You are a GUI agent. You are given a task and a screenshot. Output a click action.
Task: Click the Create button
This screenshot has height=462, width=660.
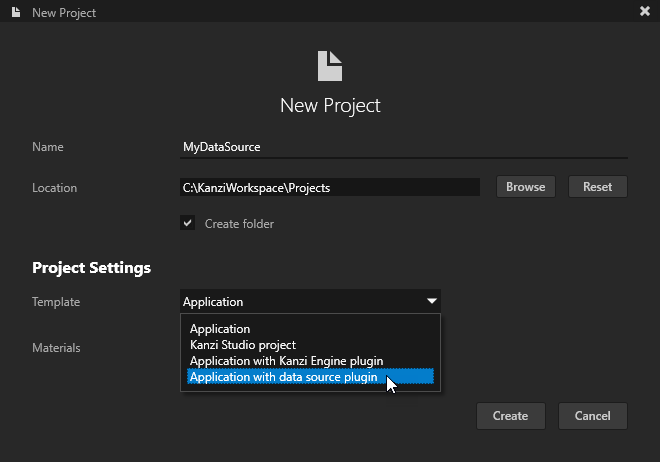pos(510,416)
